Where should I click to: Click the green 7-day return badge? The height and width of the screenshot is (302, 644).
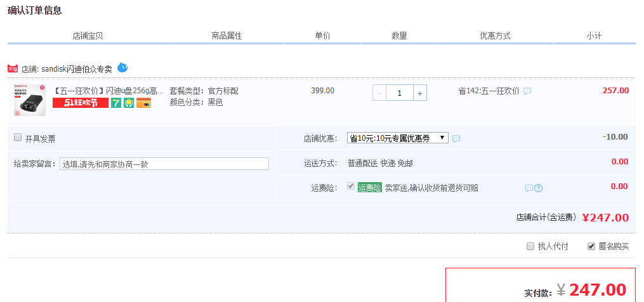pos(116,103)
